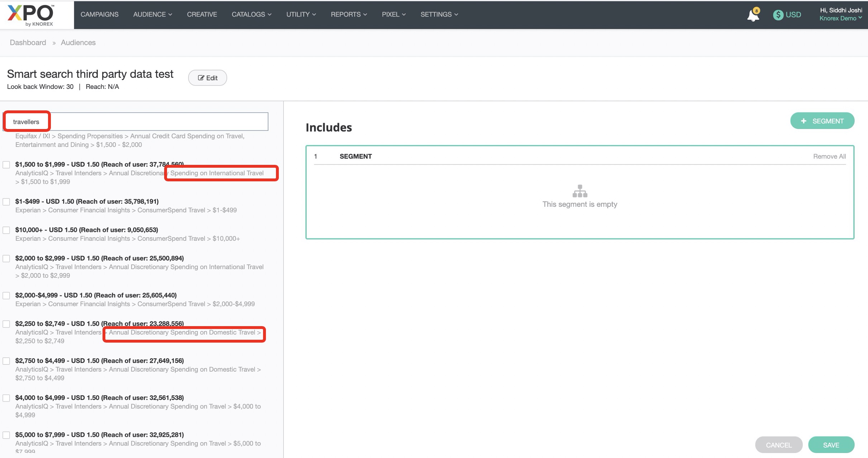Click the Remove All link
The height and width of the screenshot is (458, 868).
[829, 156]
